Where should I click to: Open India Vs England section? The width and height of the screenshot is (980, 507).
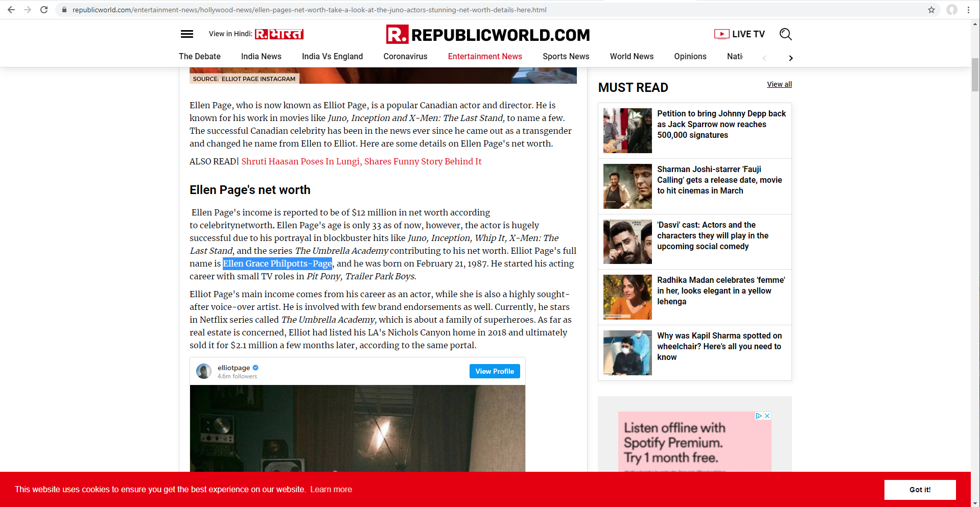click(332, 56)
